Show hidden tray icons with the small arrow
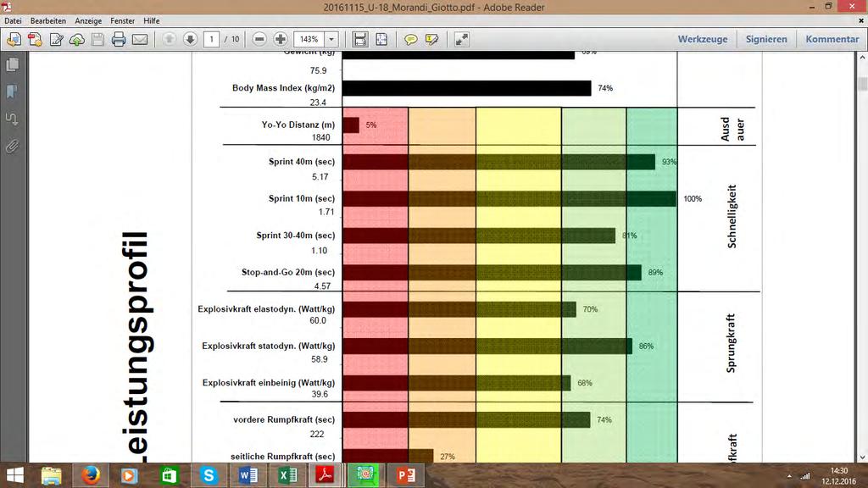Viewport: 868px width, 488px height. 789,476
